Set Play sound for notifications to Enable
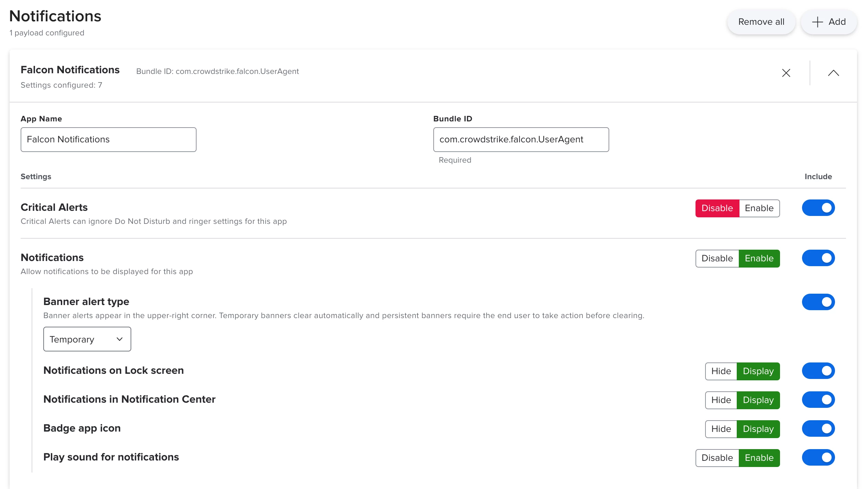The image size is (868, 489). click(759, 458)
